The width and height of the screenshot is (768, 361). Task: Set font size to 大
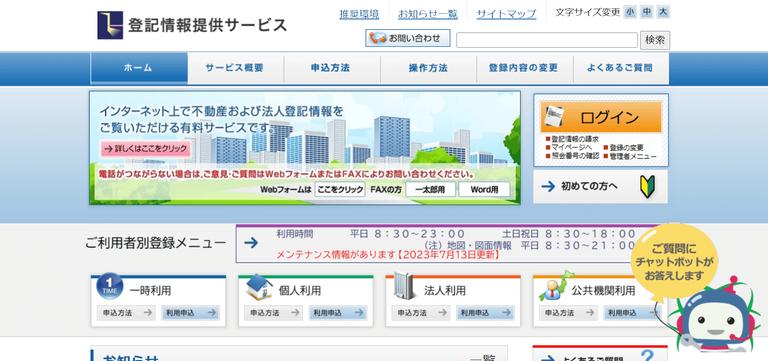click(x=663, y=12)
